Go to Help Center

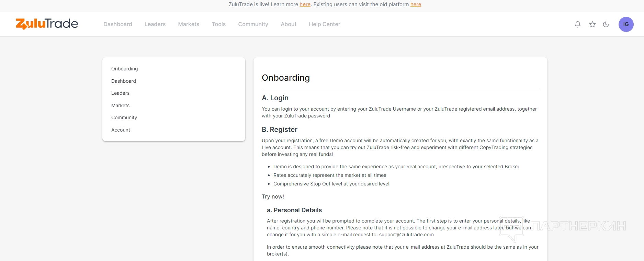coord(325,24)
